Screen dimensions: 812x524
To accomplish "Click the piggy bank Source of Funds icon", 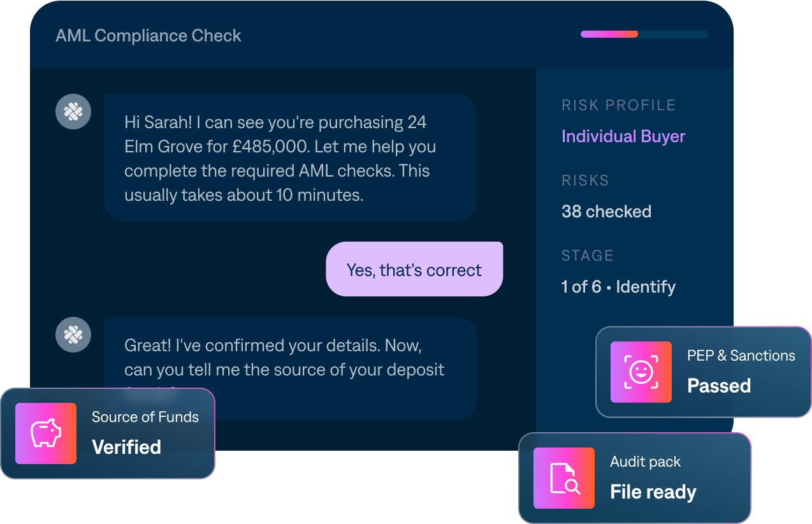I will tap(46, 433).
